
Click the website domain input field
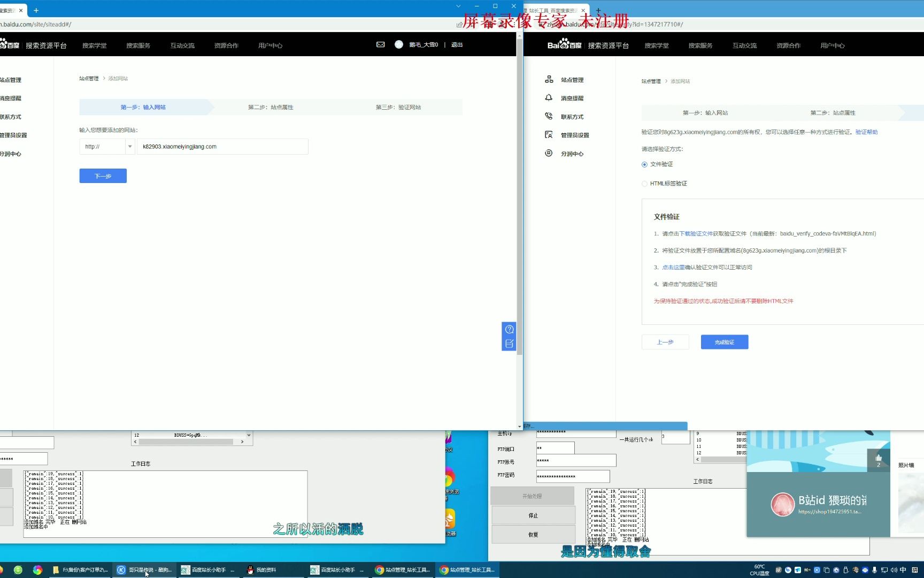click(x=222, y=147)
